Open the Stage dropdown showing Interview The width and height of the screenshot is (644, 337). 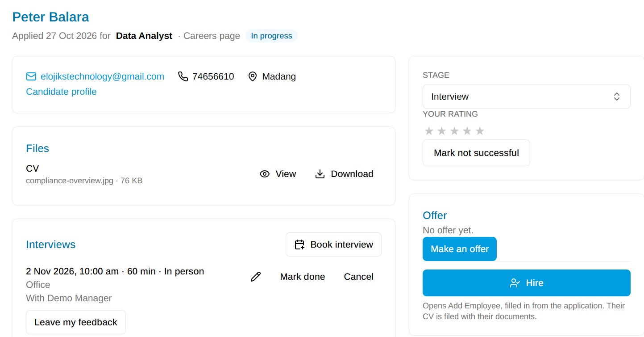(527, 97)
